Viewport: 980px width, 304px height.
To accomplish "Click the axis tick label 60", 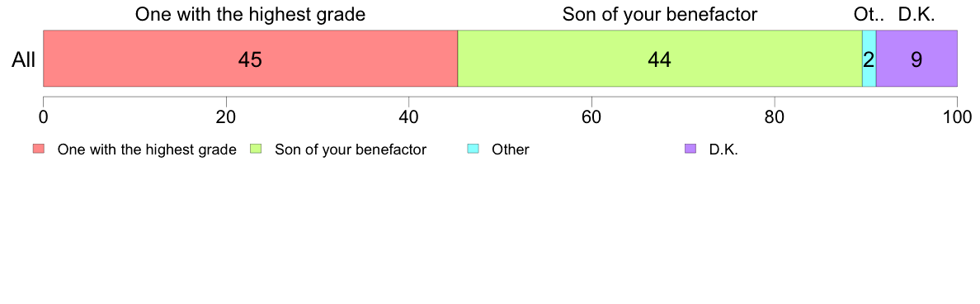I will click(x=591, y=116).
